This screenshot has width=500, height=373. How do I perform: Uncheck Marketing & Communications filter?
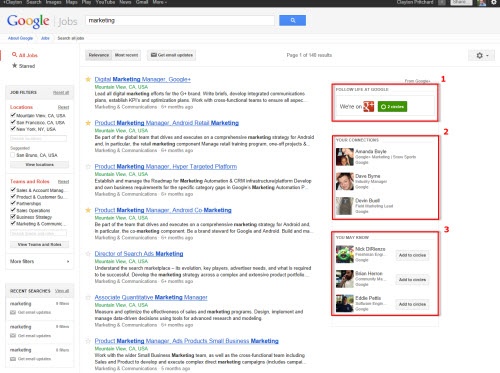click(13, 223)
